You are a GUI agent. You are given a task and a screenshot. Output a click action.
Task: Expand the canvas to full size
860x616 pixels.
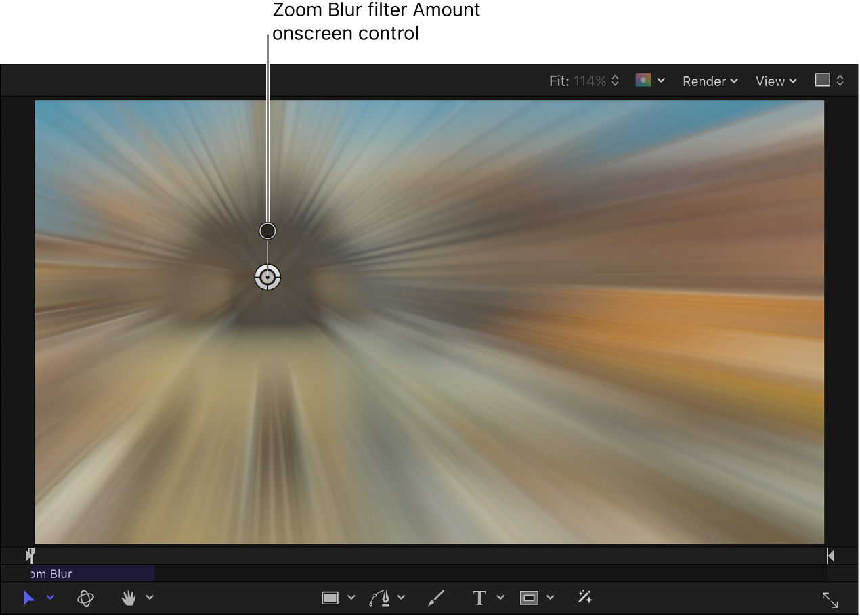(830, 599)
